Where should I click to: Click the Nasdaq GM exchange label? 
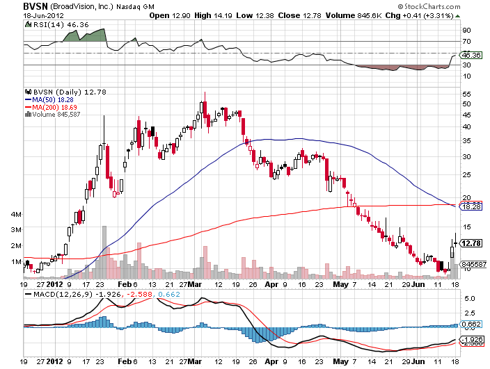tap(135, 7)
